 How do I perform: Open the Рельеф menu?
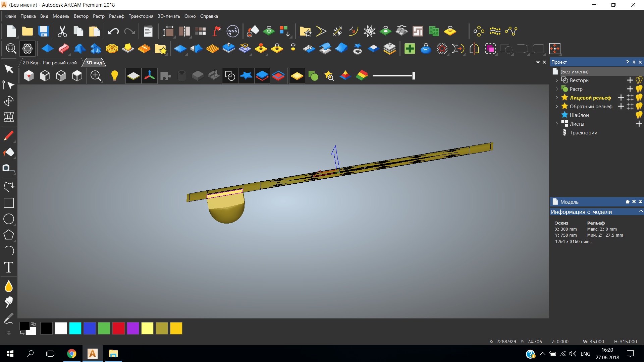(x=116, y=16)
